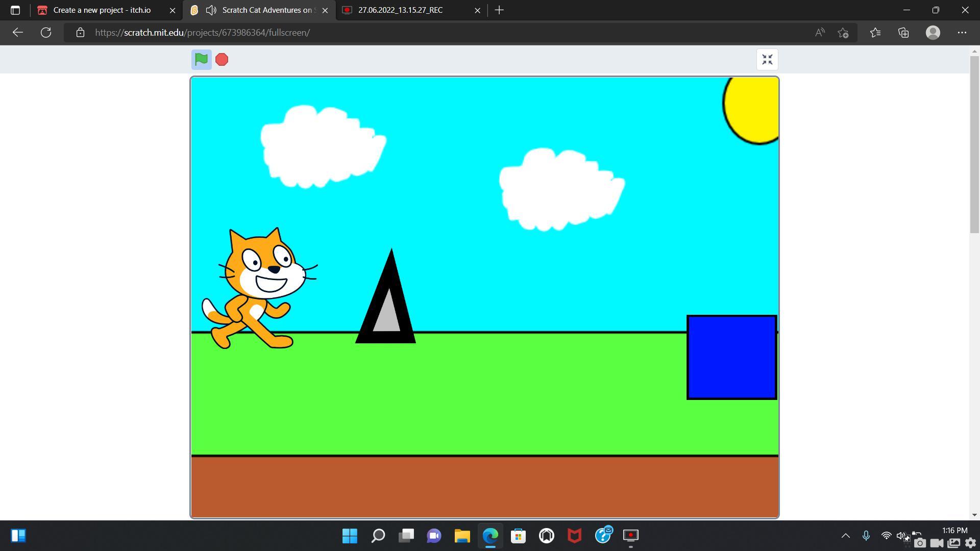Launch McAfee from the taskbar
The height and width of the screenshot is (551, 980).
click(x=574, y=536)
